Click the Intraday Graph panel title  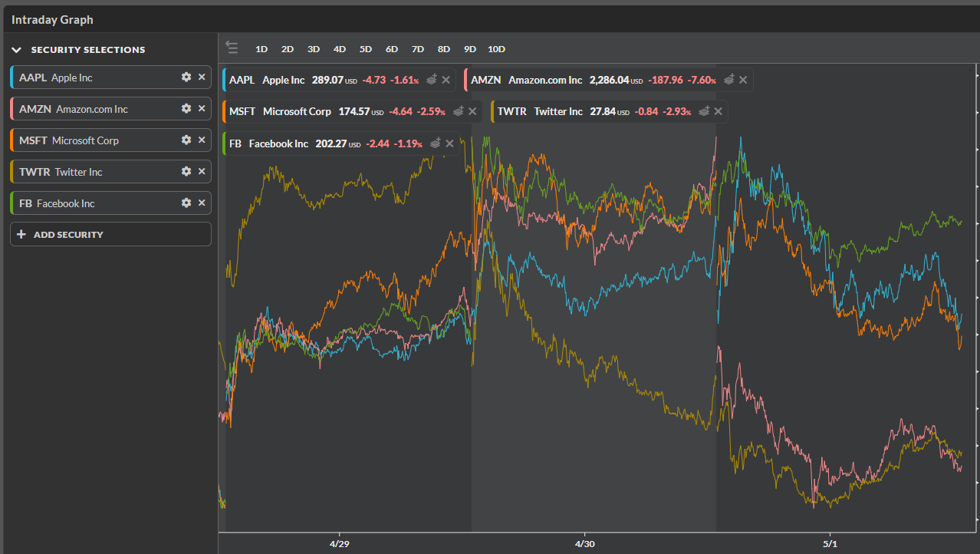click(52, 20)
